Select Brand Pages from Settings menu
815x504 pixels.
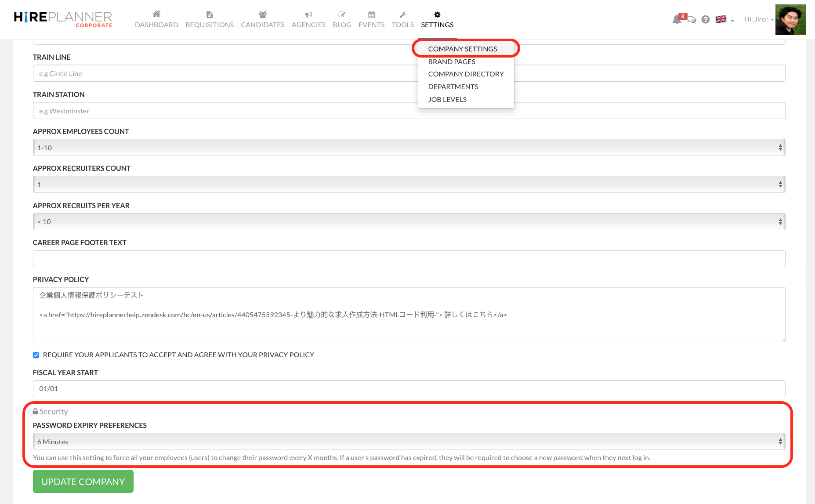click(452, 62)
